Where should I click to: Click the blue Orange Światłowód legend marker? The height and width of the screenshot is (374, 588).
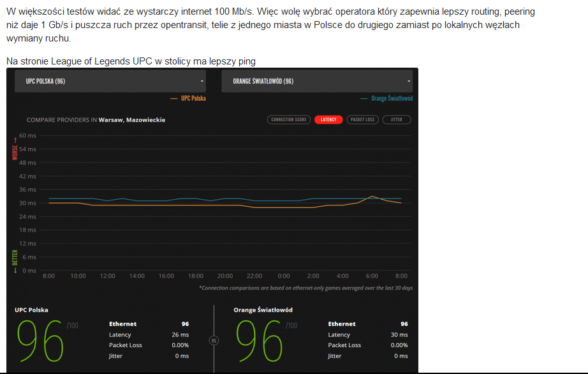[x=364, y=98]
